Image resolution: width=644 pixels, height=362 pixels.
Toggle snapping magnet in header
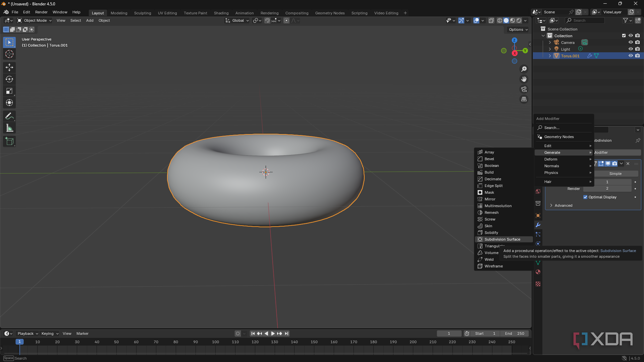pyautogui.click(x=267, y=20)
